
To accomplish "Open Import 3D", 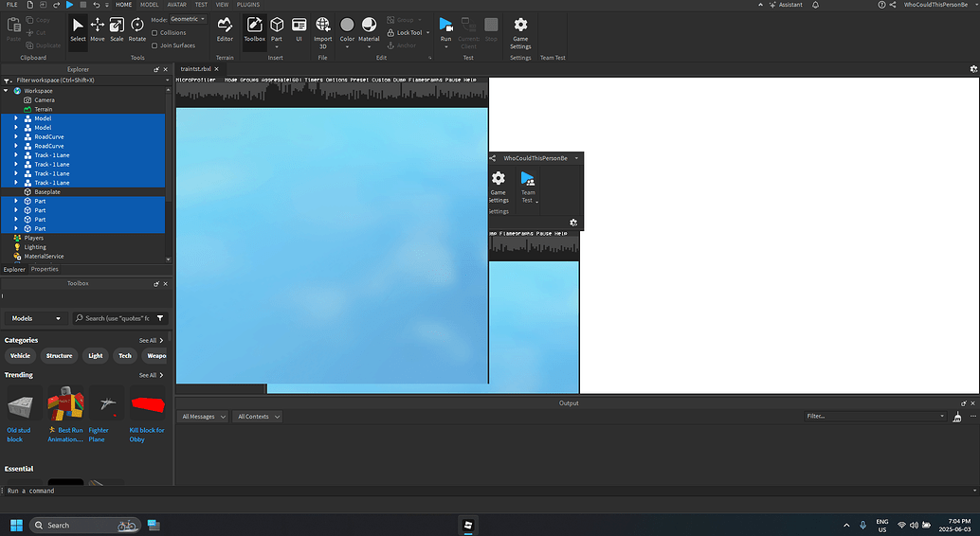I will (x=323, y=32).
